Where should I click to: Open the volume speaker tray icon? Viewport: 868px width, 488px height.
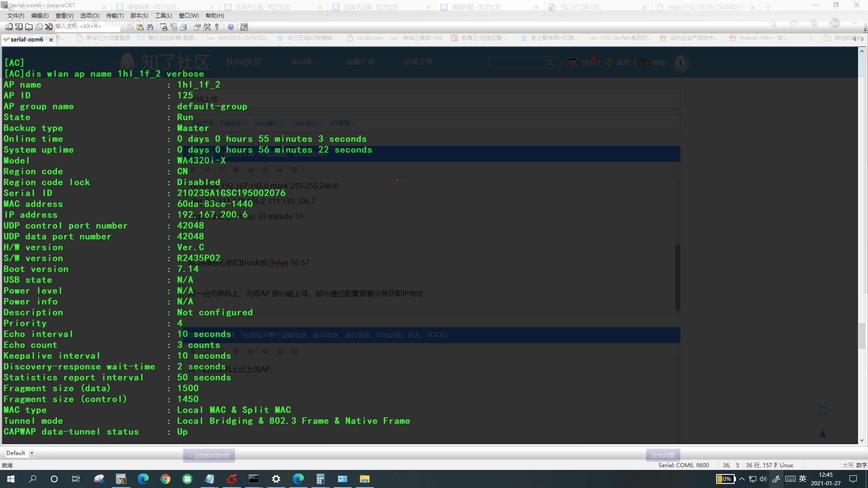[763, 479]
